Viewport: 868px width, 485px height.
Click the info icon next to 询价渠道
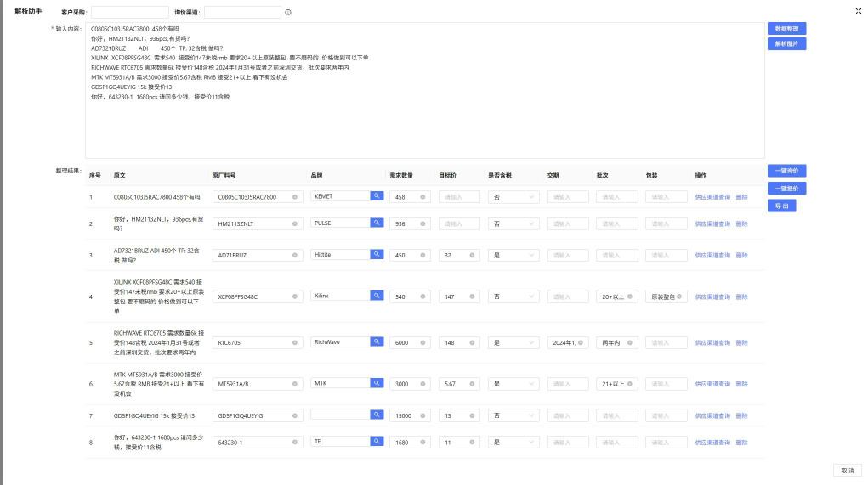pyautogui.click(x=288, y=13)
